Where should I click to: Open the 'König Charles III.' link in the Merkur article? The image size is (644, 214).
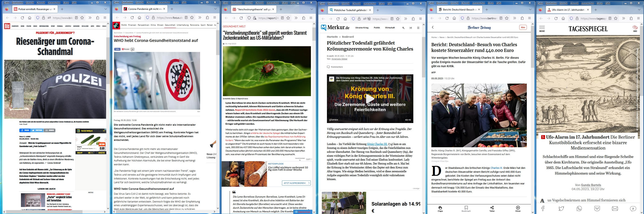[x=377, y=144]
